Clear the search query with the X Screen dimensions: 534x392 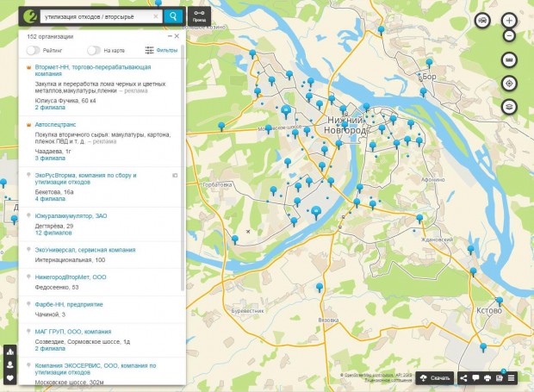click(155, 16)
